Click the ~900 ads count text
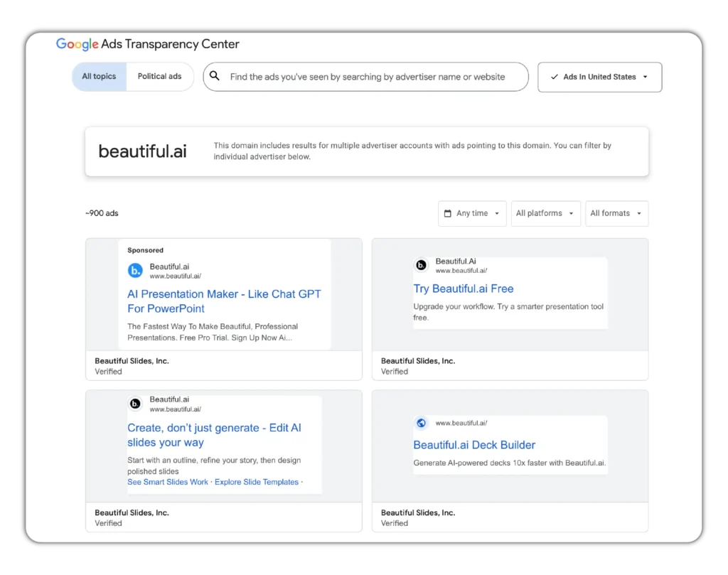728x575 pixels. 102,213
